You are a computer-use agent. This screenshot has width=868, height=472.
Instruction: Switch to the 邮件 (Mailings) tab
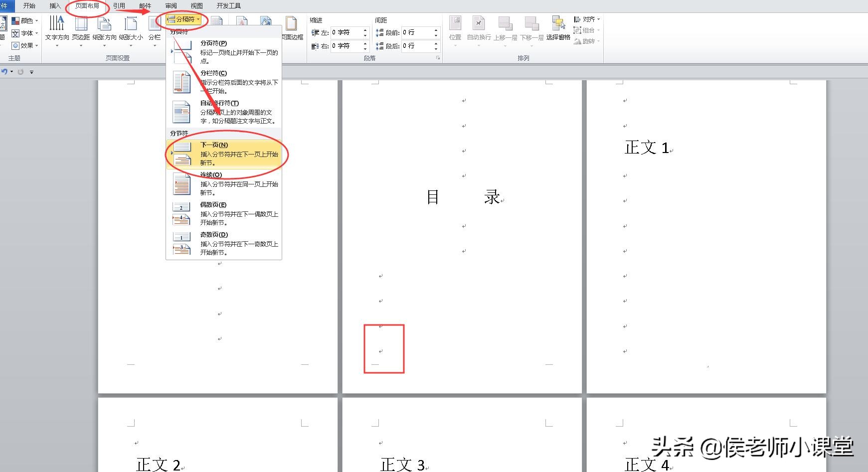point(145,6)
